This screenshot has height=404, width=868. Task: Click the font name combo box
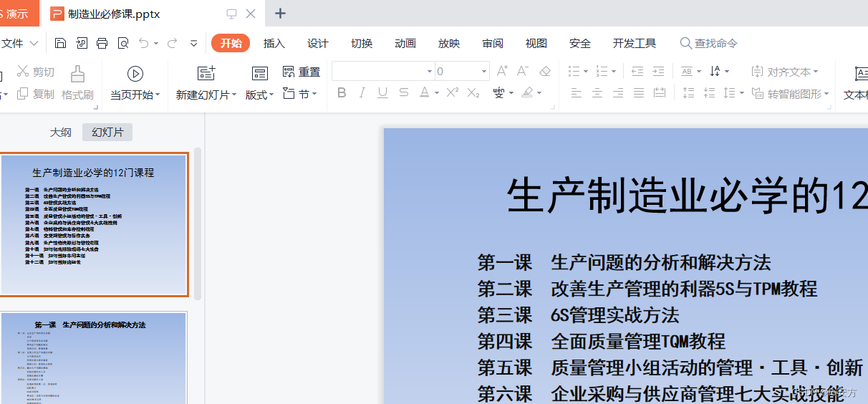coord(383,71)
